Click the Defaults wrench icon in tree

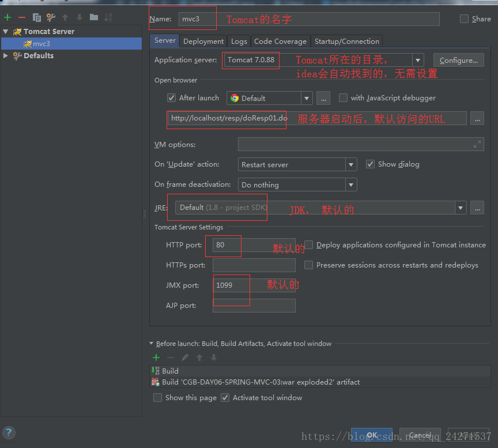17,55
